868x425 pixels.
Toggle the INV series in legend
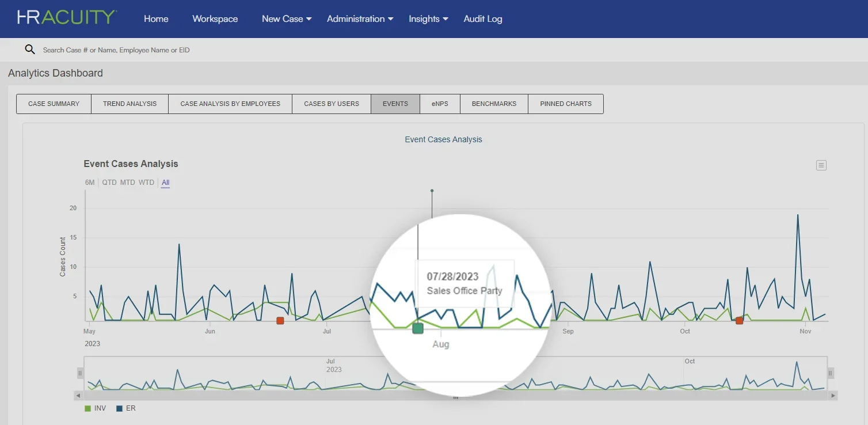point(95,408)
